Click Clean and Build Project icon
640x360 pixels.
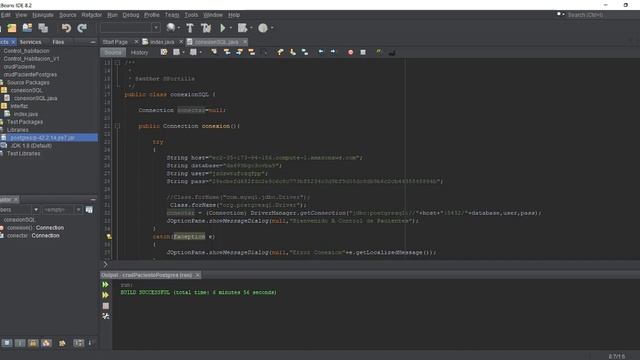(206, 28)
